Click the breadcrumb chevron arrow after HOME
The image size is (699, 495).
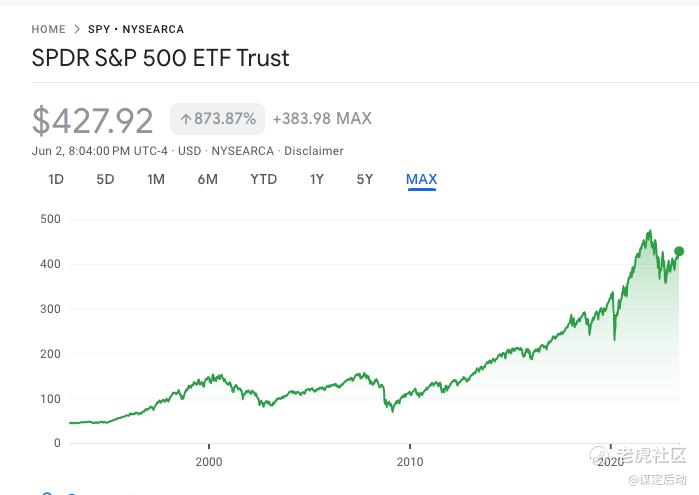tap(77, 29)
